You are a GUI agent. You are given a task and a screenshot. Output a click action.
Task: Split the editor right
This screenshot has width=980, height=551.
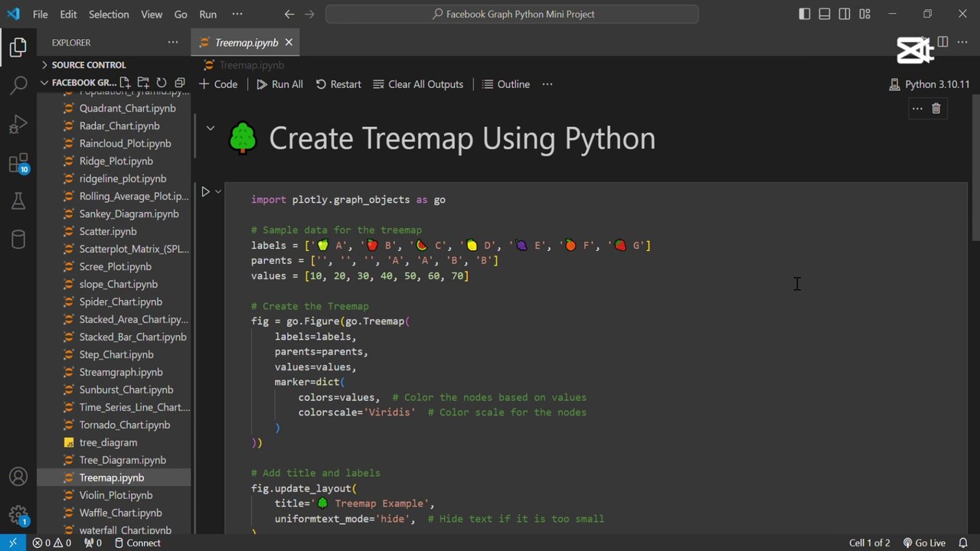point(943,42)
